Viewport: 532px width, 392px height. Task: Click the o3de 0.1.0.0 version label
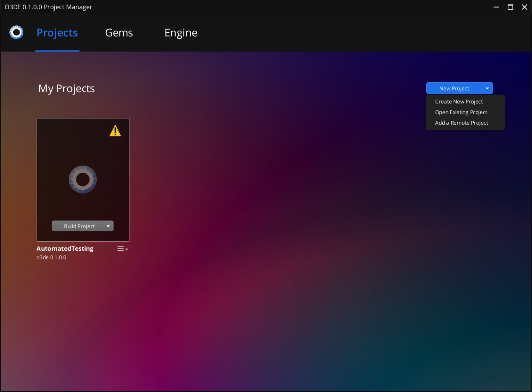pyautogui.click(x=51, y=257)
